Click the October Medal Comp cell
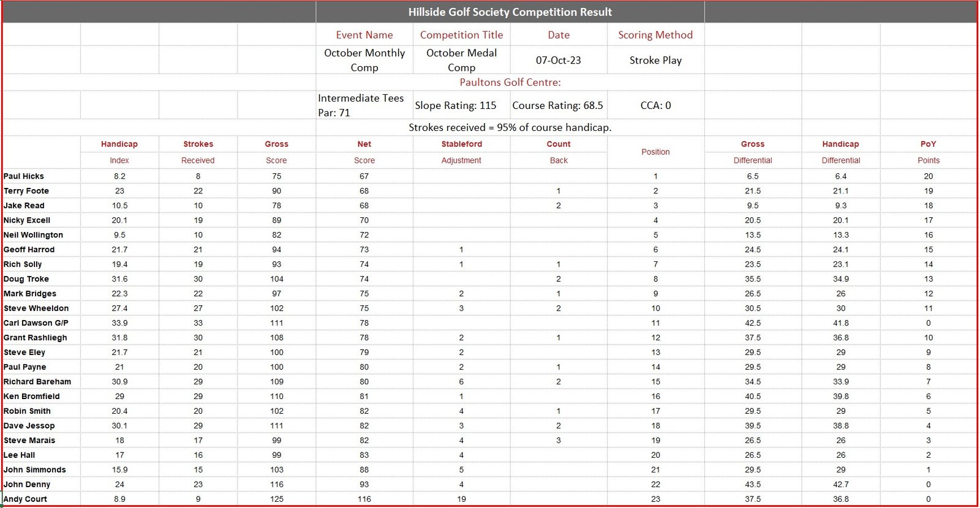The image size is (980, 508). coord(461,60)
